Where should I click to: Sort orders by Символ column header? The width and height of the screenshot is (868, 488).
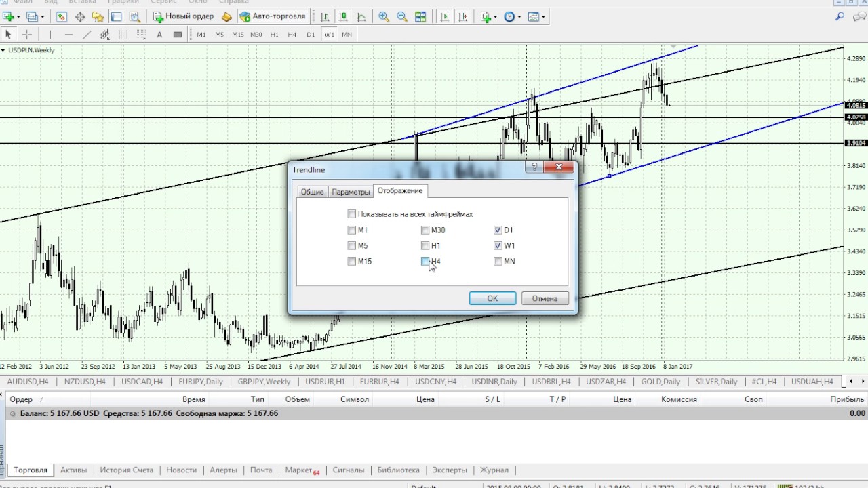tap(355, 399)
